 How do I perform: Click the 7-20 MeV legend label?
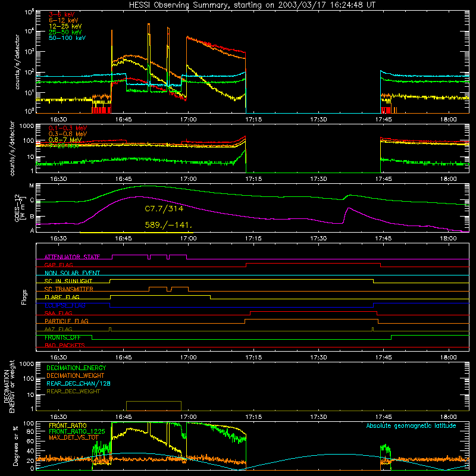coord(64,146)
